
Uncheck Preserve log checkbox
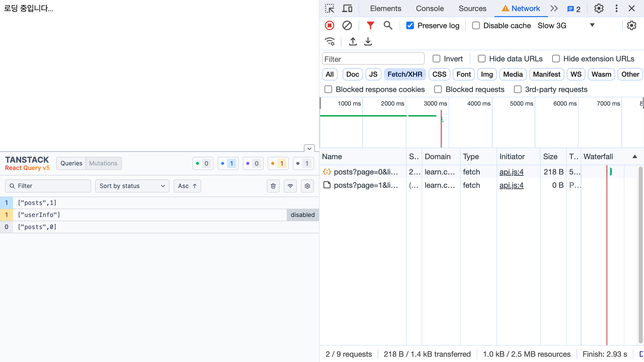[x=410, y=25]
